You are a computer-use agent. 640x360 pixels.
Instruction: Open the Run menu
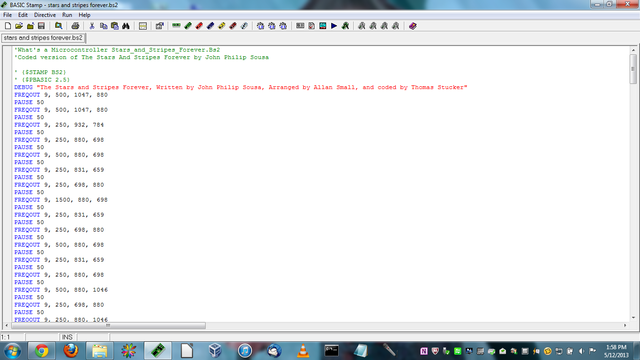67,15
